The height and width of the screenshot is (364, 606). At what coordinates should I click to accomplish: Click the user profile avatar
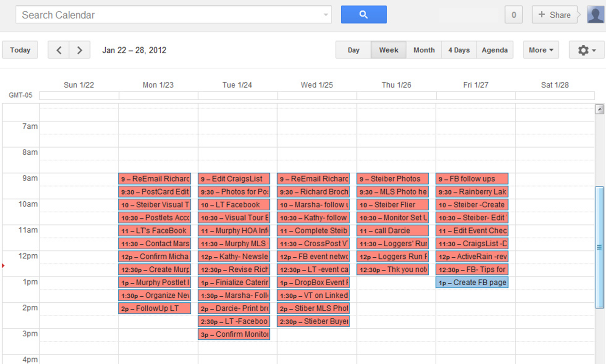click(x=595, y=15)
